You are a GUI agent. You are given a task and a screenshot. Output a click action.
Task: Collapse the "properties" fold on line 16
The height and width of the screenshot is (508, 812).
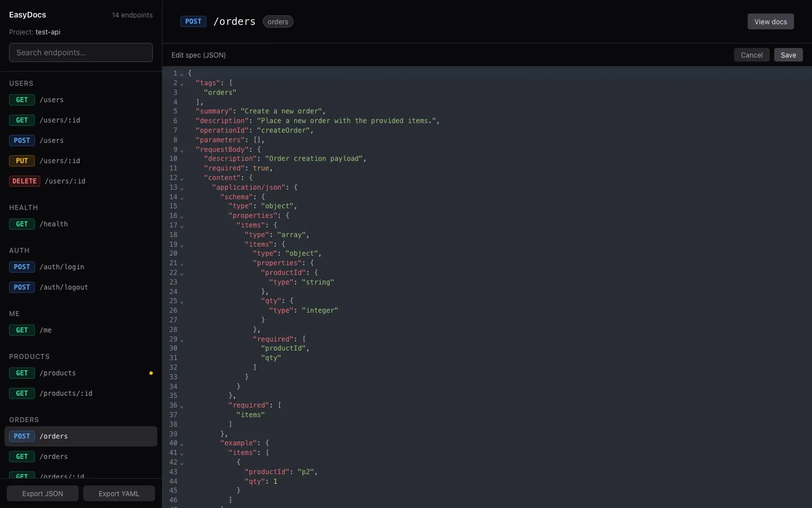[182, 216]
